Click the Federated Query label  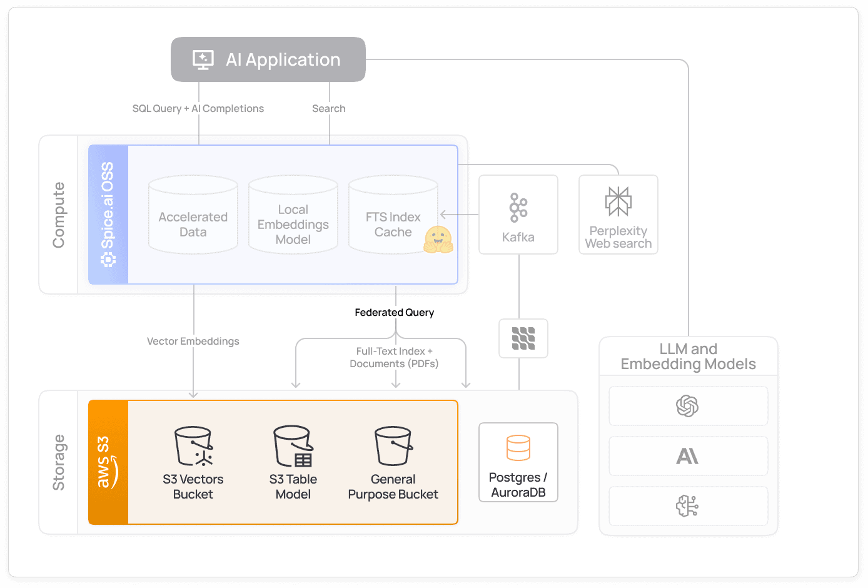click(394, 312)
